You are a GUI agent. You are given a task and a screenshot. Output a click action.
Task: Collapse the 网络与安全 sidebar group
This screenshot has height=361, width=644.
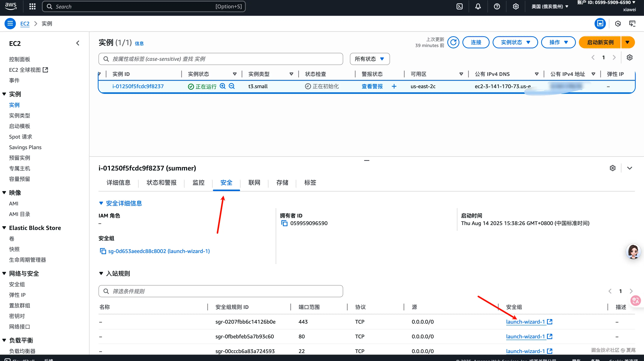4,273
